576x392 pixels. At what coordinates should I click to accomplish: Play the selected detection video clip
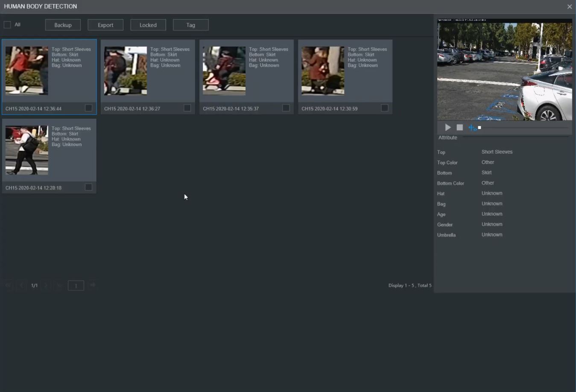(x=447, y=127)
